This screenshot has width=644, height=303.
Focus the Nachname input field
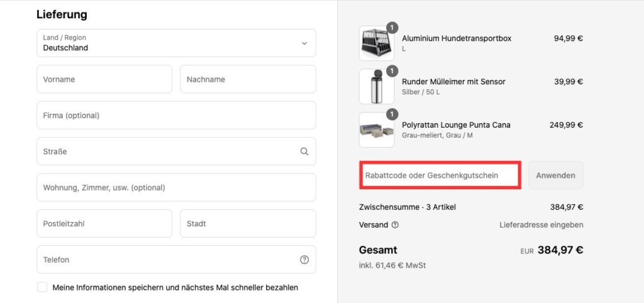click(248, 79)
